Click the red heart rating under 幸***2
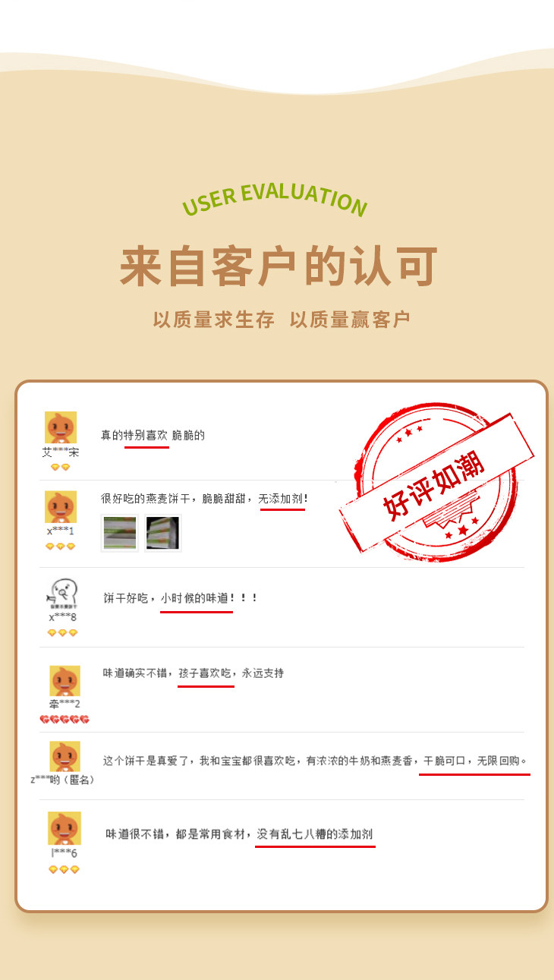The width and height of the screenshot is (554, 980). point(65,719)
